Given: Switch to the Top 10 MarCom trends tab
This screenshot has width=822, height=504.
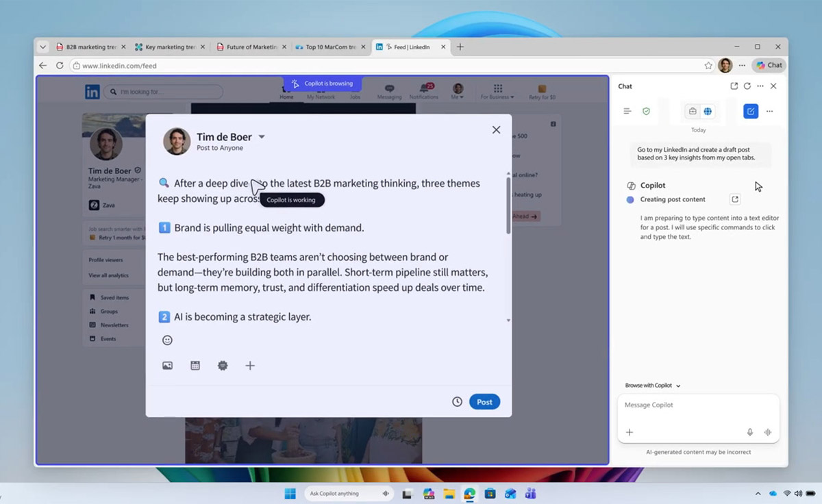Looking at the screenshot, I should pos(330,47).
